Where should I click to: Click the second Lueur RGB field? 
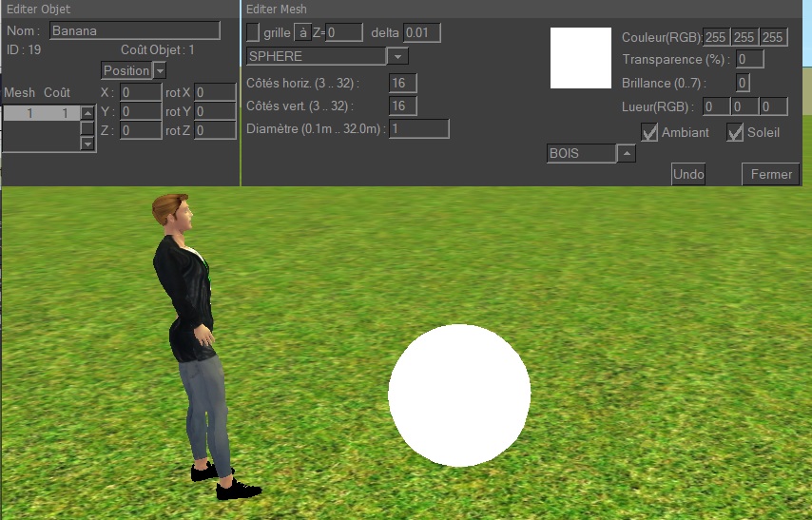pyautogui.click(x=744, y=106)
